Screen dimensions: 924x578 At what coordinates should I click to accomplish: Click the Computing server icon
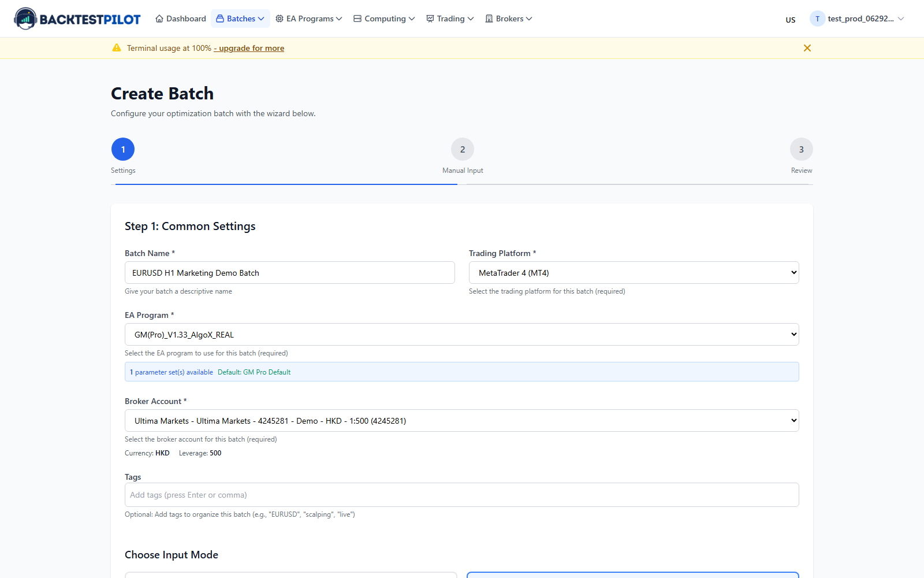click(357, 18)
